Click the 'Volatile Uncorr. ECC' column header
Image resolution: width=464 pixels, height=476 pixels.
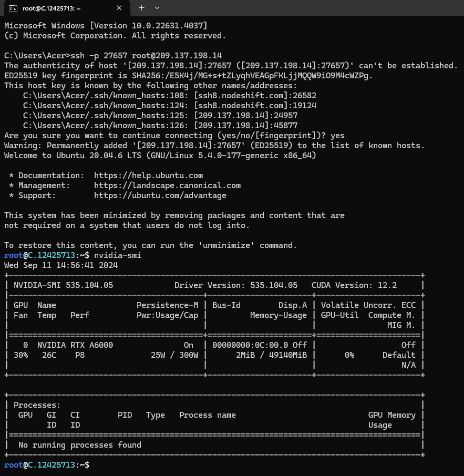(368, 305)
